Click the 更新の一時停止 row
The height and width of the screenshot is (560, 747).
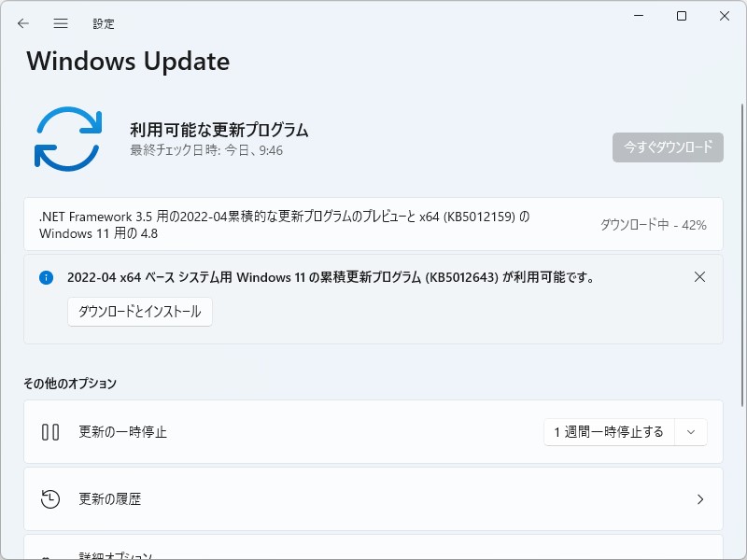[280, 431]
